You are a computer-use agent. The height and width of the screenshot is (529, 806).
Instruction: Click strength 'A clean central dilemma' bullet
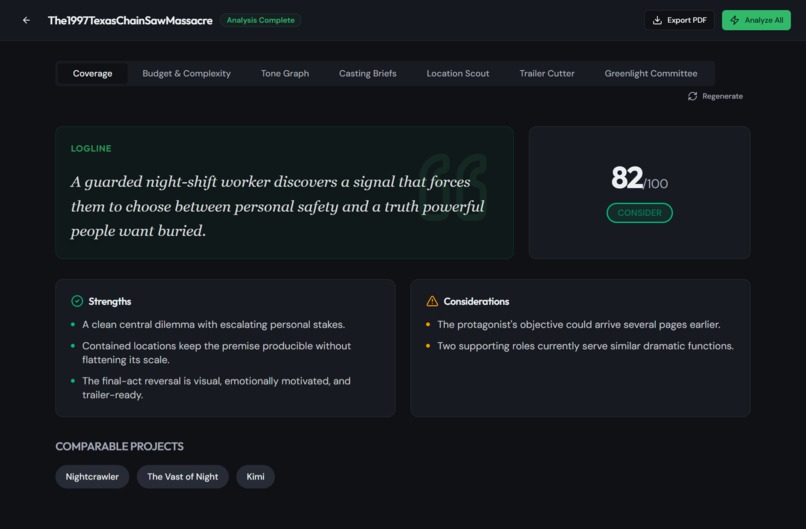tap(213, 324)
